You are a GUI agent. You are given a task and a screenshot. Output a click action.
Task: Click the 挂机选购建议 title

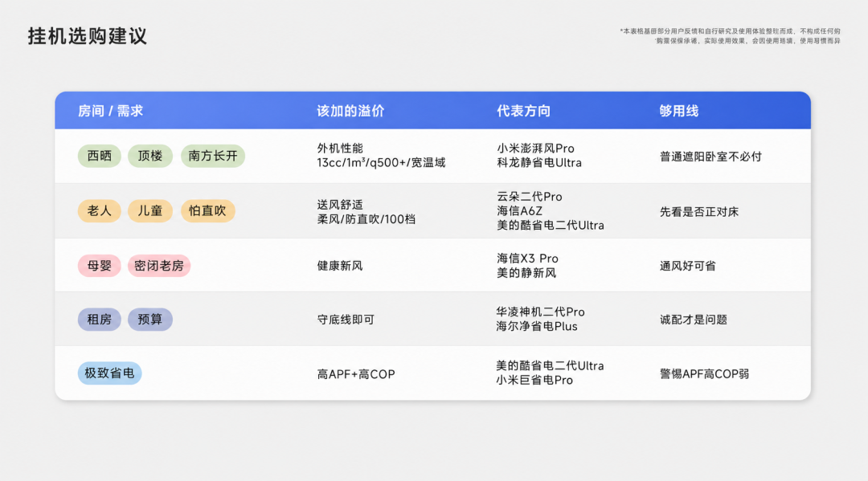88,36
